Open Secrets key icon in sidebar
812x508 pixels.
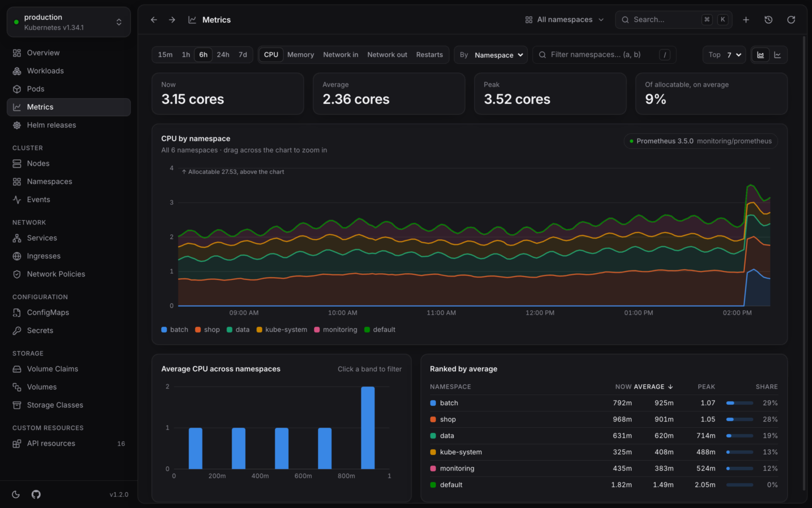17,331
